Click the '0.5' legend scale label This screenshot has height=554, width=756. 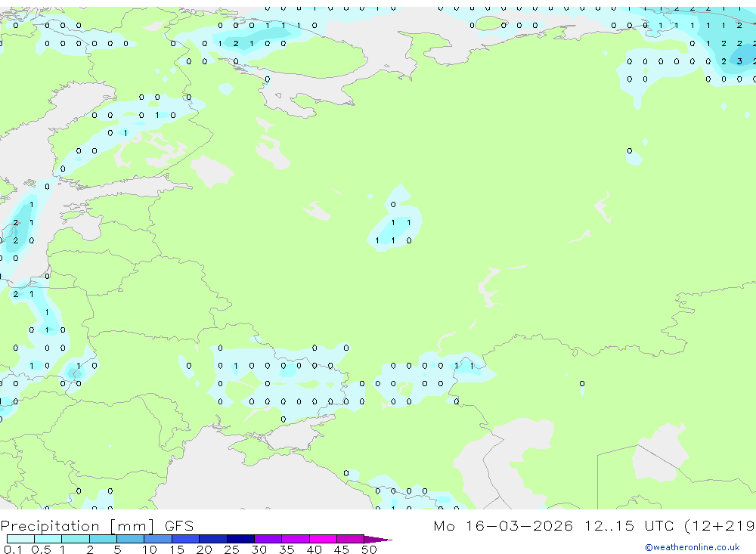tap(42, 549)
